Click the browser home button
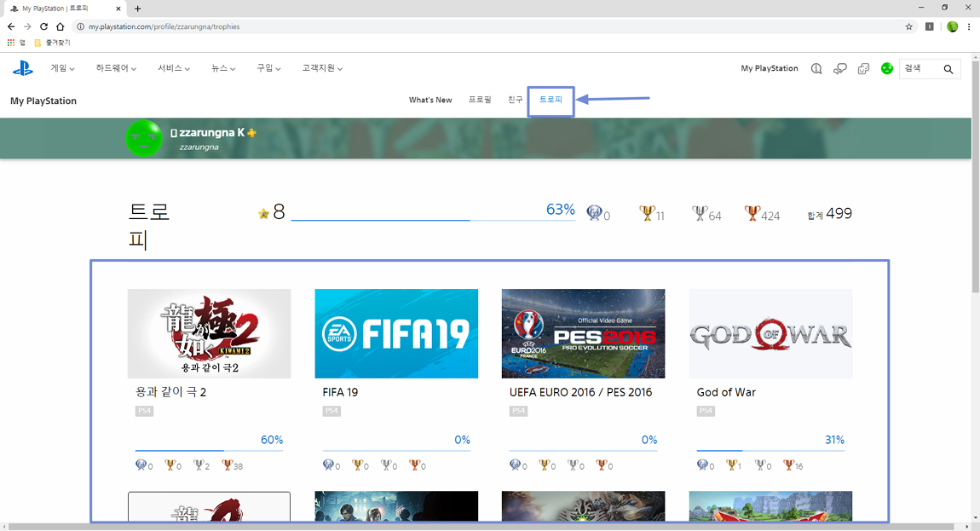Image resolution: width=980 pixels, height=531 pixels. click(60, 26)
